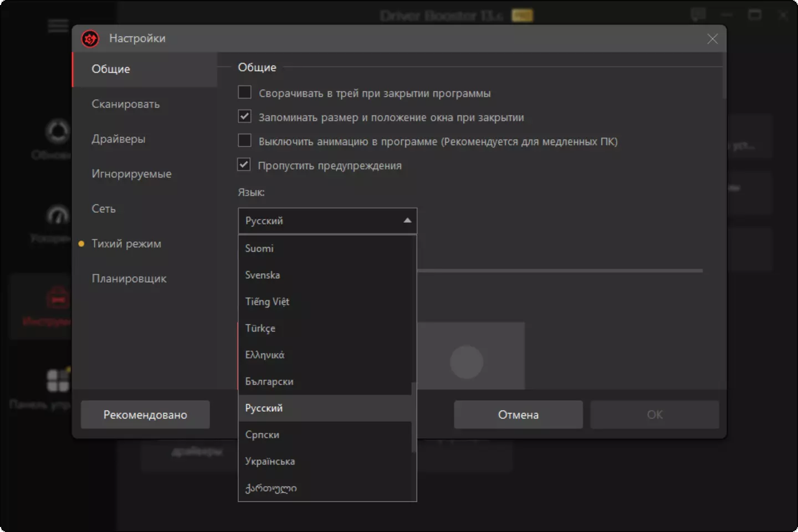Uncheck 'Запоминать размер и положение окна'
The image size is (798, 532).
click(244, 116)
